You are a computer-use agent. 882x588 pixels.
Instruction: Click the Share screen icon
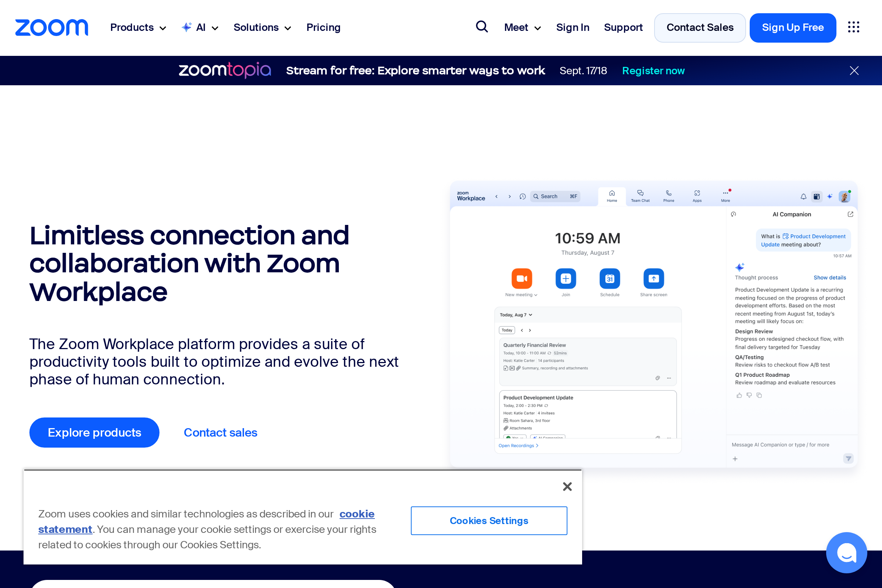coord(653,278)
